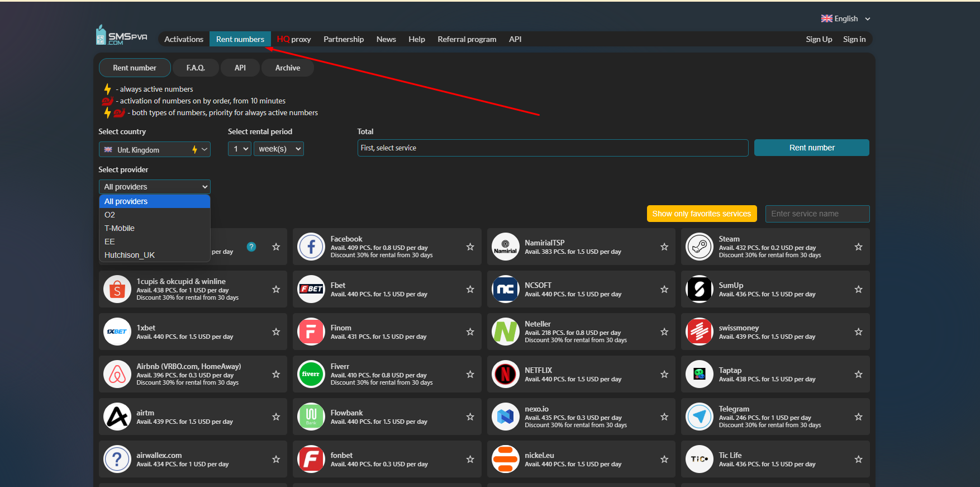Open the English language dropdown
The width and height of the screenshot is (980, 487).
(846, 18)
